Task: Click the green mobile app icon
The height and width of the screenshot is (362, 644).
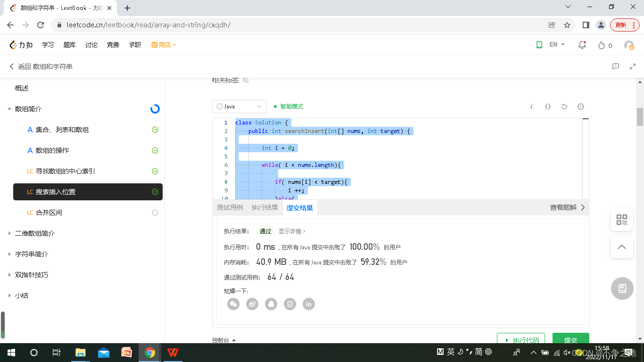Action: tap(539, 45)
